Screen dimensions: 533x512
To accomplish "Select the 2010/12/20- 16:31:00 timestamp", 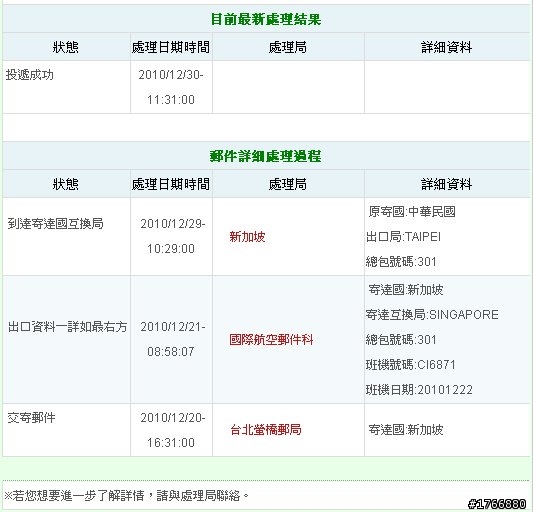I will (172, 430).
